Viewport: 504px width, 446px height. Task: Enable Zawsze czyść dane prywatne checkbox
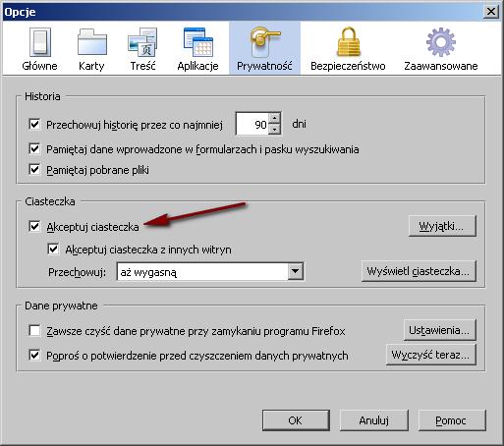(x=34, y=330)
